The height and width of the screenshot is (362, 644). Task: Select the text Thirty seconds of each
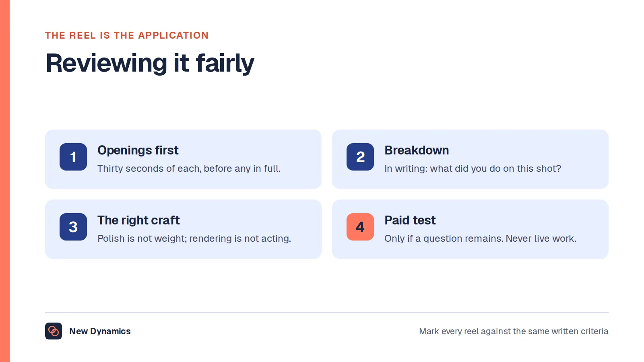(x=149, y=169)
